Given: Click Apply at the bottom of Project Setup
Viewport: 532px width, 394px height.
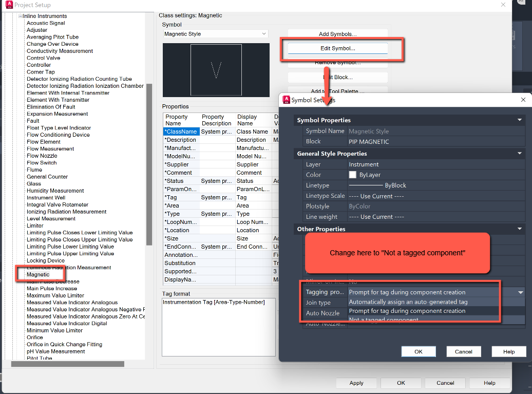Looking at the screenshot, I should (356, 383).
